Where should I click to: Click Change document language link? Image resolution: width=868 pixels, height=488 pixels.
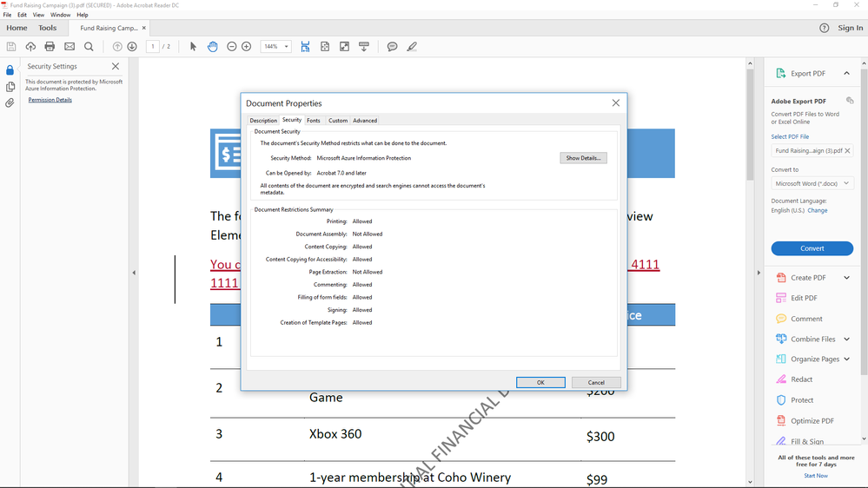pos(818,211)
